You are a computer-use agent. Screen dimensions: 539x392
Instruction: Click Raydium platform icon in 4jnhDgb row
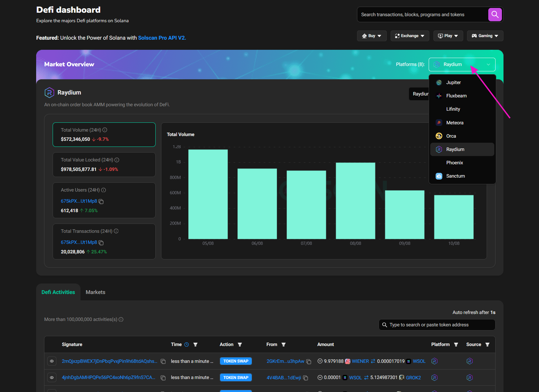434,377
